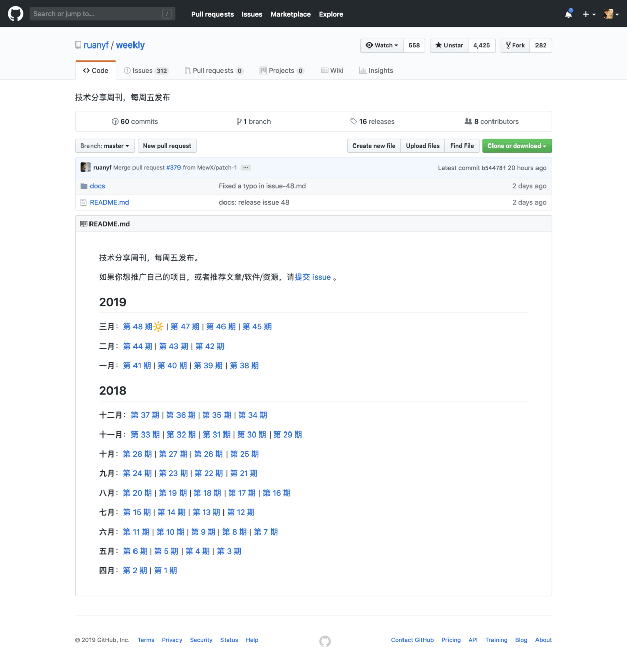Open Marketplace in top navigation

tap(291, 14)
